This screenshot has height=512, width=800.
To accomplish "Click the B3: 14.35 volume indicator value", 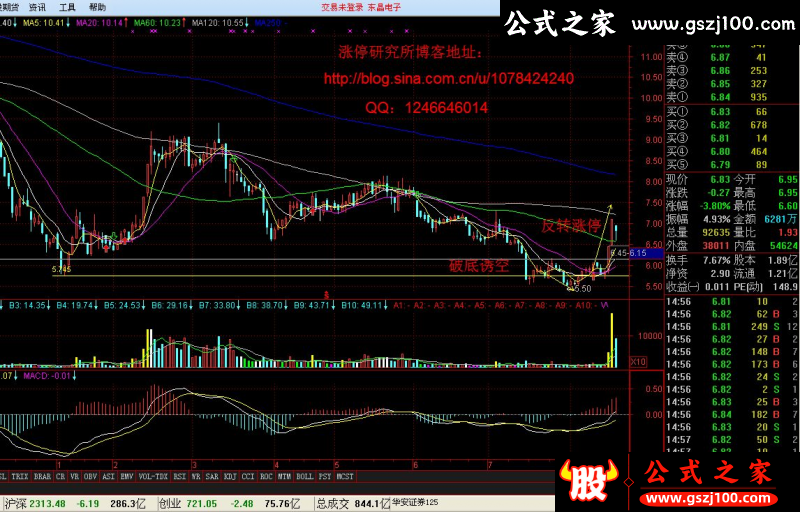I will click(28, 305).
